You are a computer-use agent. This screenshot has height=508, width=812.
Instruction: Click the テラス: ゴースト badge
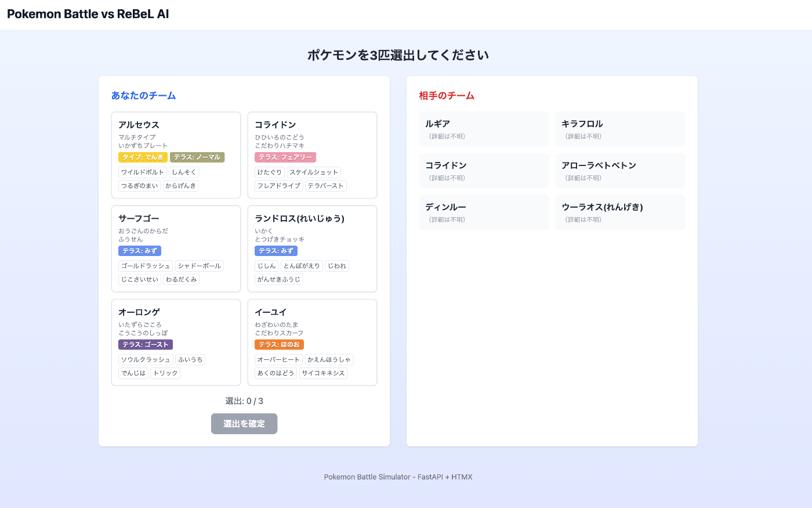(146, 345)
